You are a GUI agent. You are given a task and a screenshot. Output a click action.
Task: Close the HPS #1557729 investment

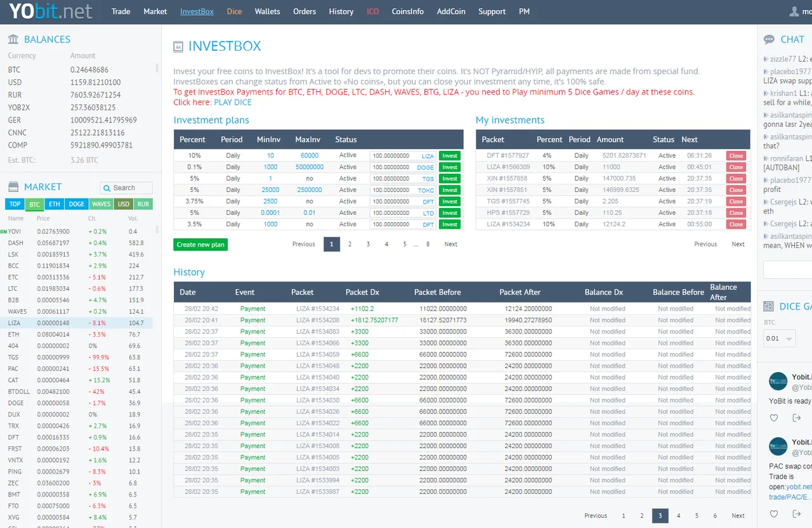(736, 213)
